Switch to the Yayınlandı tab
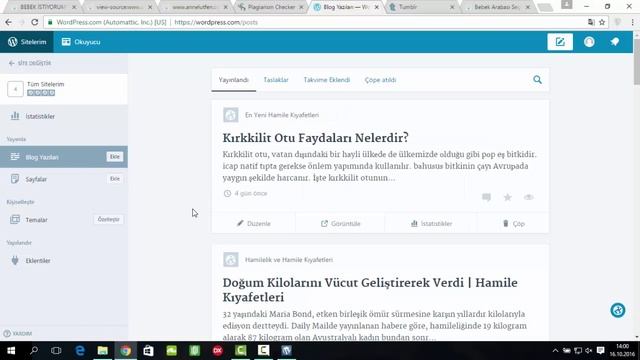 pyautogui.click(x=233, y=80)
